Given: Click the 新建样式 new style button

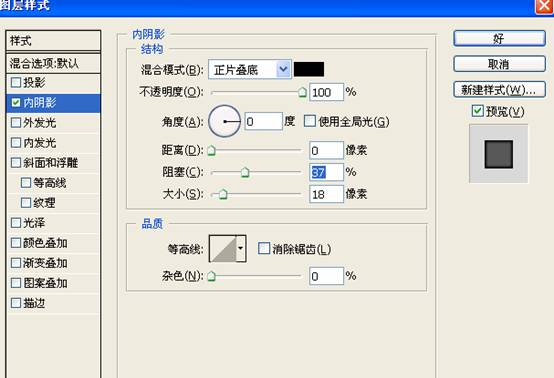Looking at the screenshot, I should (499, 90).
